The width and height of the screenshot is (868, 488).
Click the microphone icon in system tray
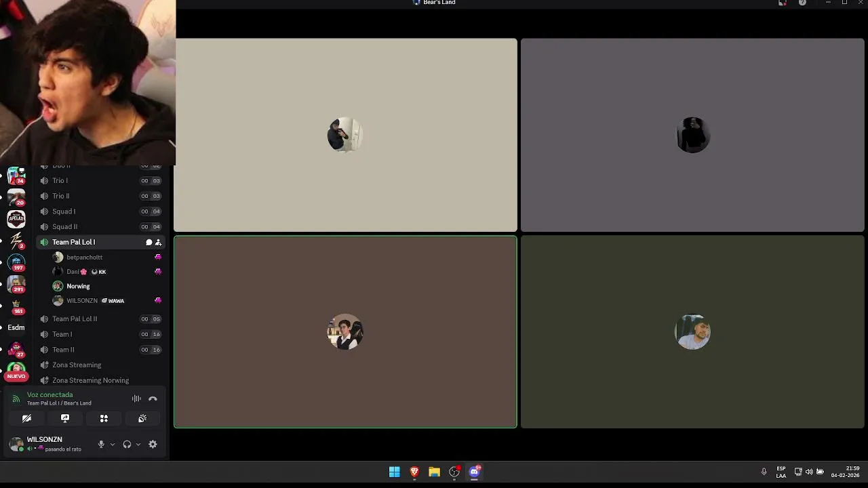coord(764,472)
